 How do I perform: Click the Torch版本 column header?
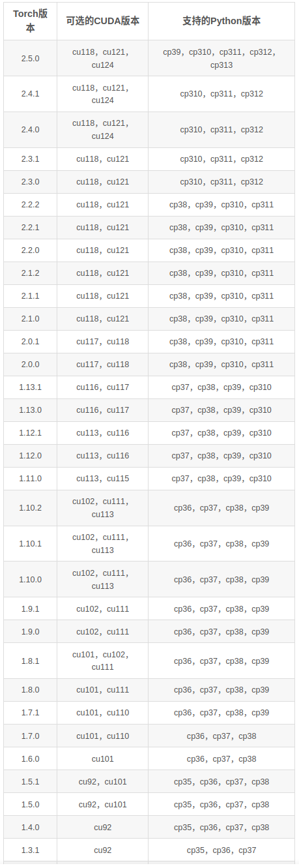point(30,21)
